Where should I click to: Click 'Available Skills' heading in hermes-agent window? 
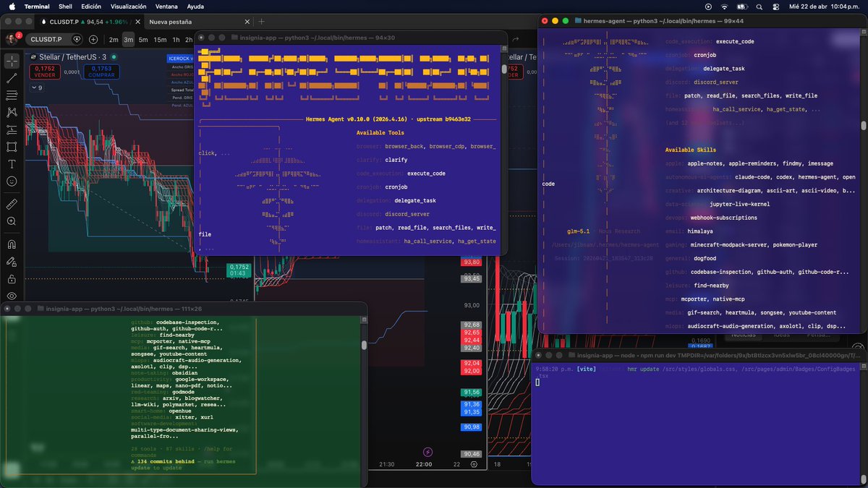tap(691, 150)
